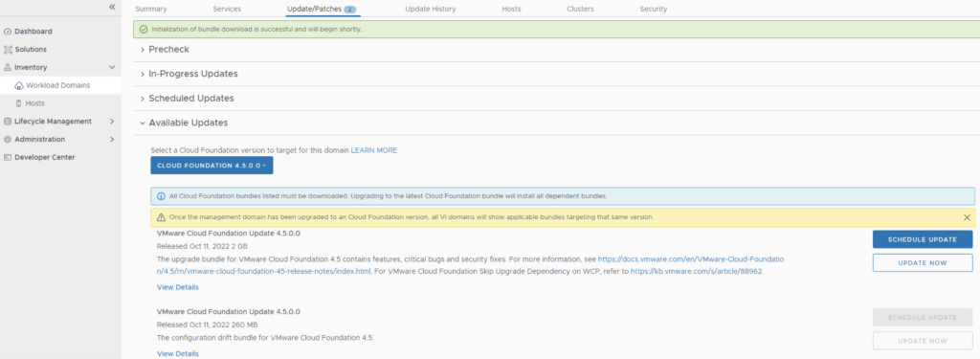Switch to the Hosts tab
980x359 pixels.
[x=511, y=10]
